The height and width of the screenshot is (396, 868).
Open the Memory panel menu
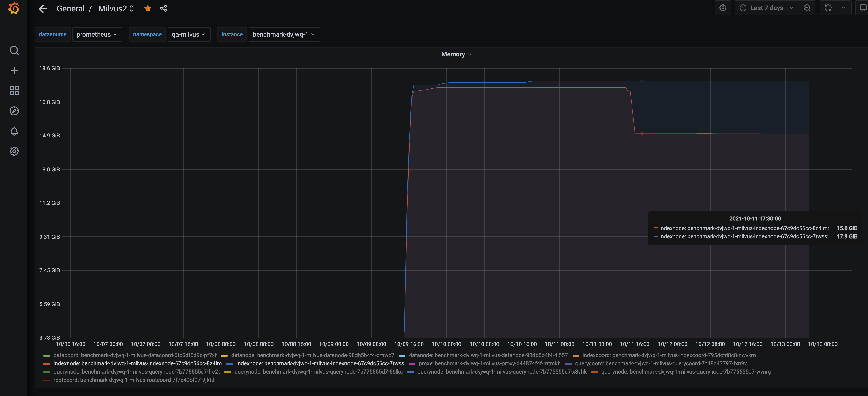(456, 54)
